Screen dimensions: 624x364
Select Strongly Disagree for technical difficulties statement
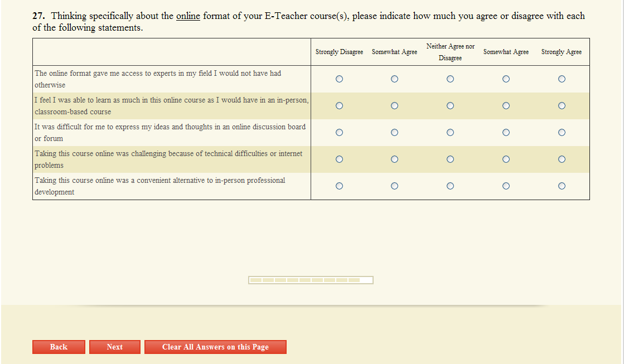[x=339, y=159]
